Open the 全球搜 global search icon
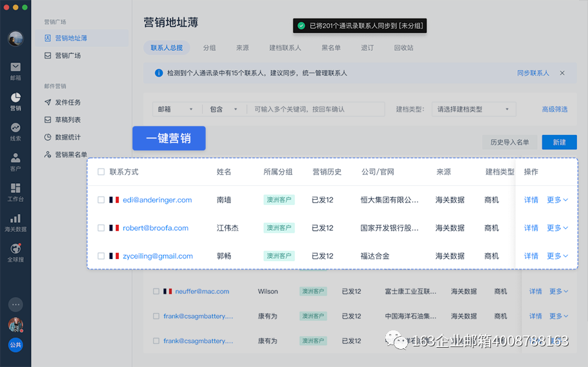This screenshot has width=588, height=367. point(15,252)
